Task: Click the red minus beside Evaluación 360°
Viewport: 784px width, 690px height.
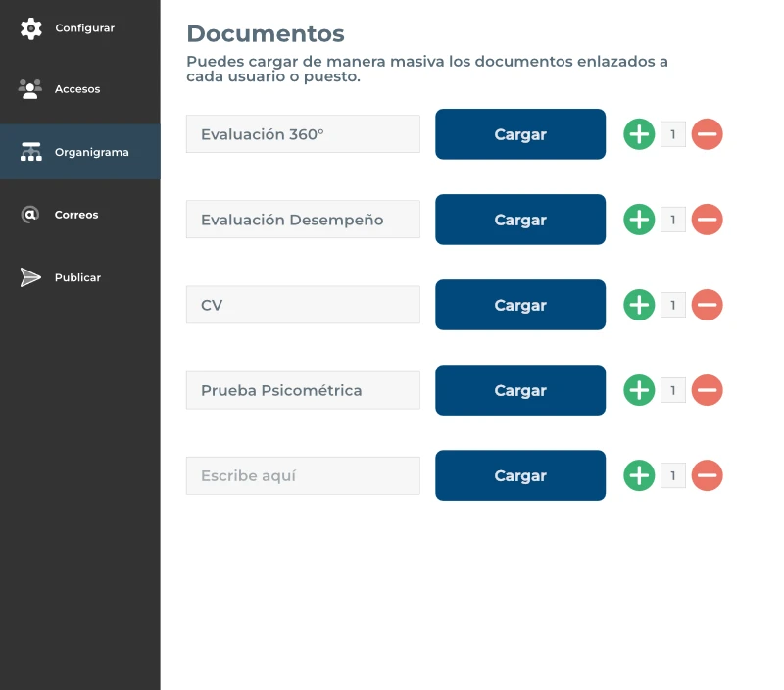Action: click(x=708, y=134)
